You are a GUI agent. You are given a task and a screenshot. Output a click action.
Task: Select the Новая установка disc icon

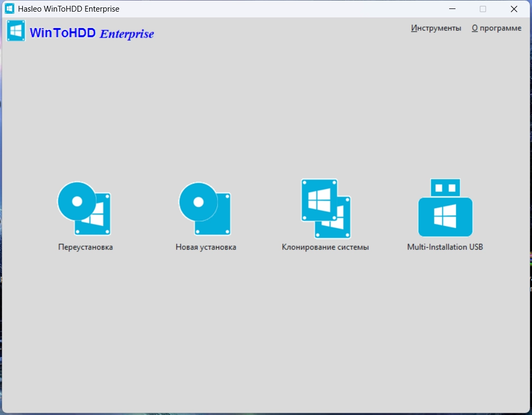(x=205, y=209)
